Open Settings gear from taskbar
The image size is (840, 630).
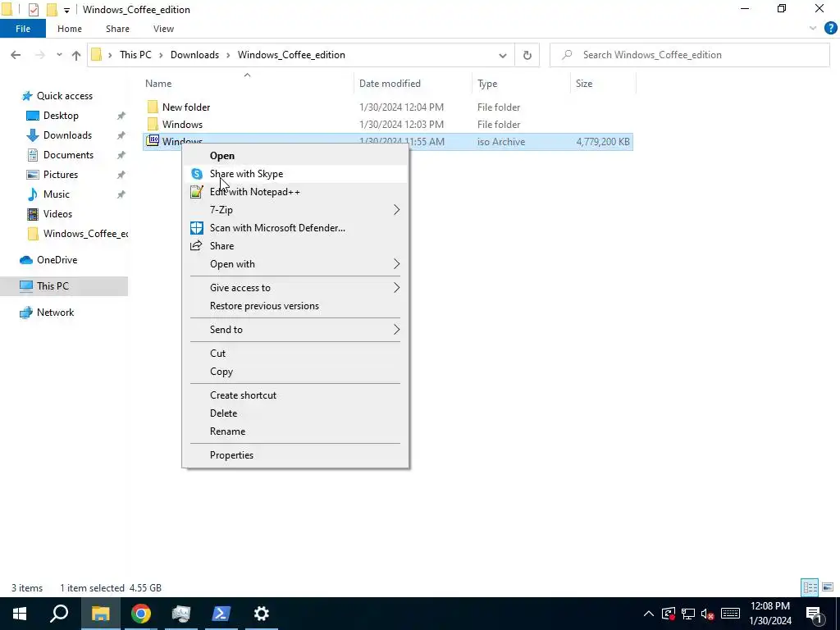point(262,614)
